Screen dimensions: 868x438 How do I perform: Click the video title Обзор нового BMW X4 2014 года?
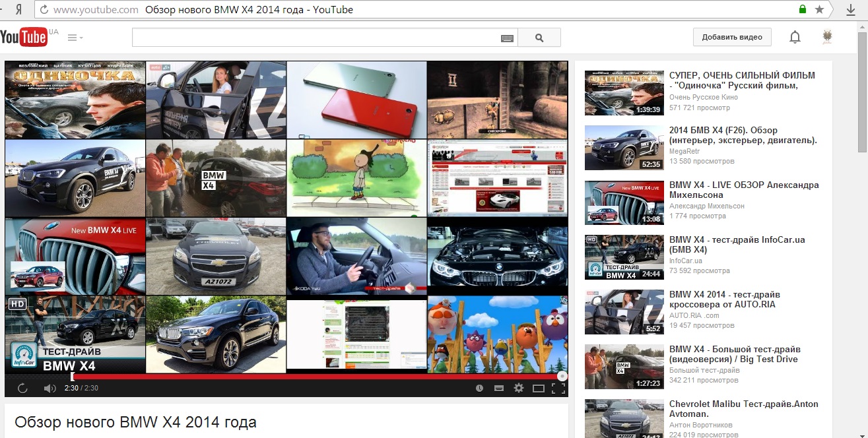tap(135, 422)
